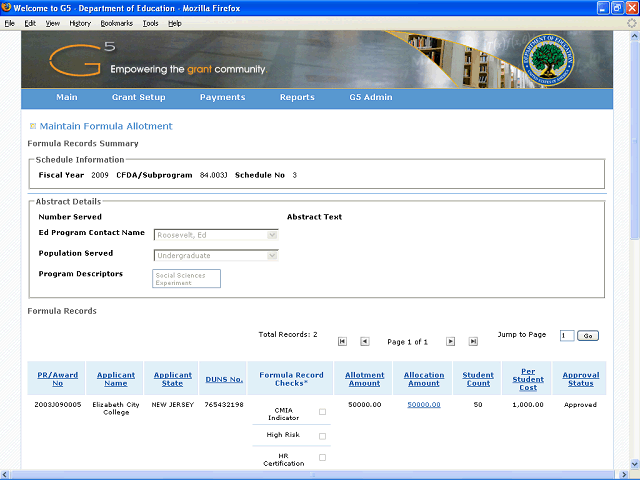Open the 50000.00 allocation amount link

(423, 405)
